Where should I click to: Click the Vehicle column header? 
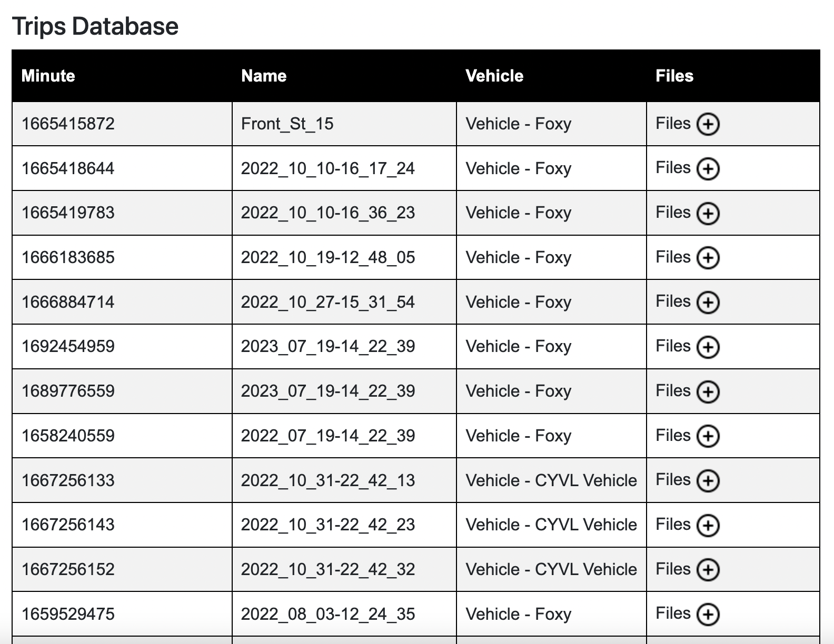[x=494, y=76]
